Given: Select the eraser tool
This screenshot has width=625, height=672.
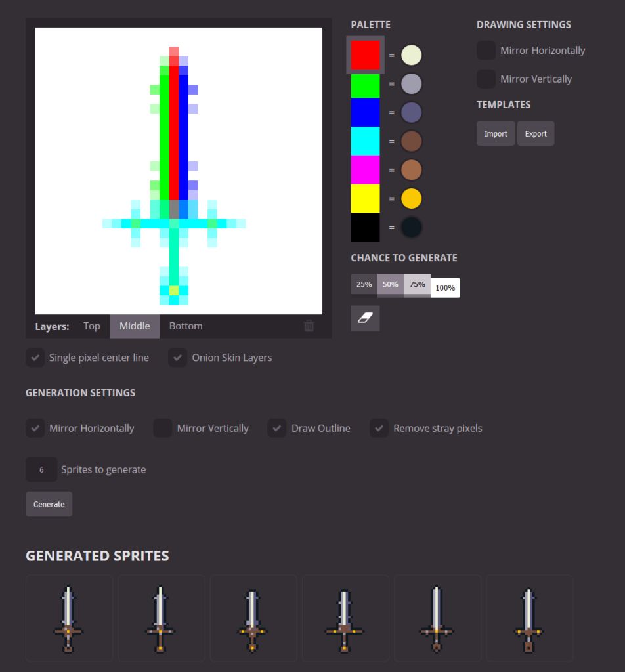Looking at the screenshot, I should [365, 318].
